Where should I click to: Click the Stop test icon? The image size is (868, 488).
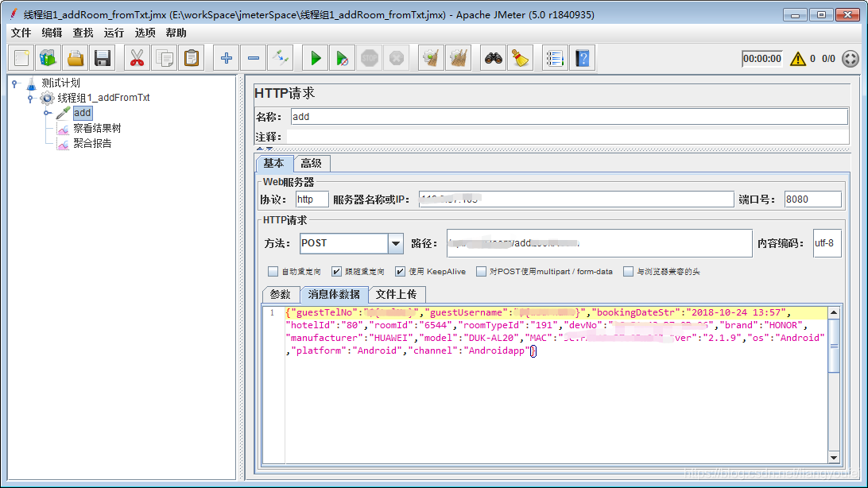(x=370, y=58)
